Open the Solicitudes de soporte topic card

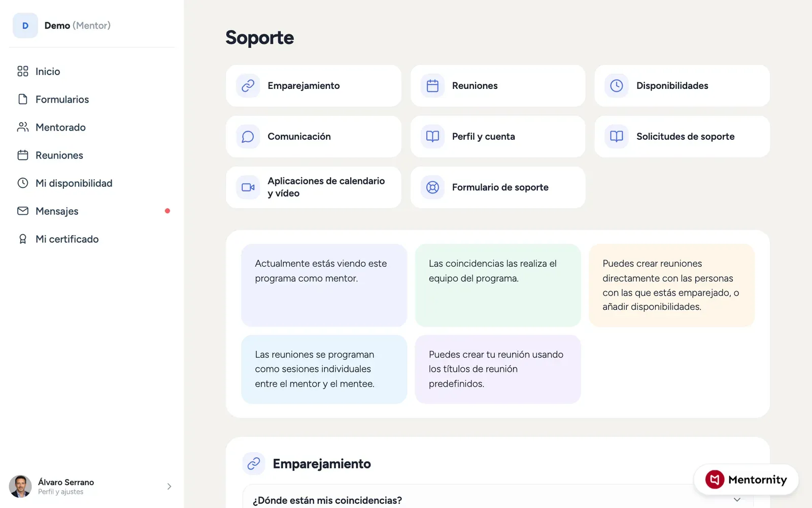[x=682, y=137]
